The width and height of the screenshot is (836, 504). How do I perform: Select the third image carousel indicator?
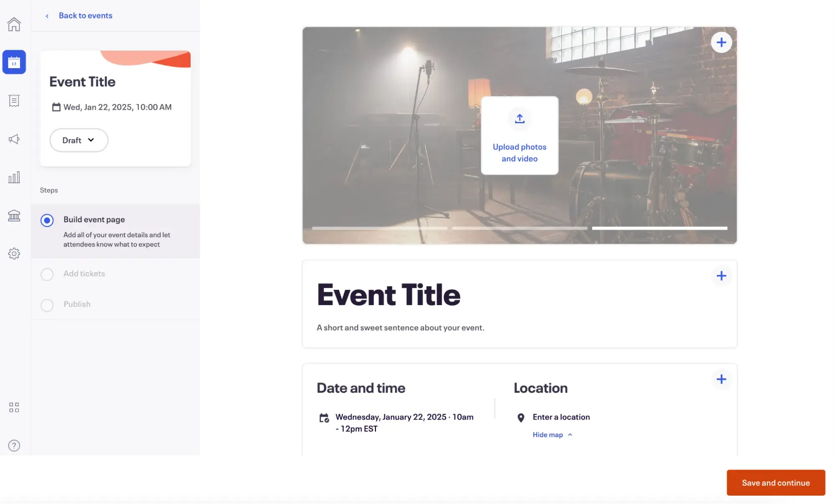660,228
